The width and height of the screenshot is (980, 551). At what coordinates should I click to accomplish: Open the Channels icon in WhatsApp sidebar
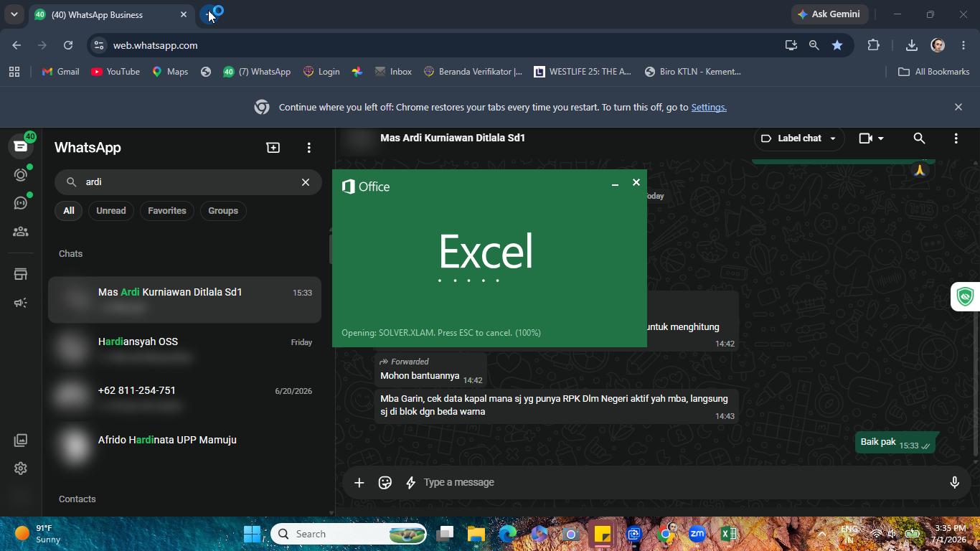coord(20,203)
